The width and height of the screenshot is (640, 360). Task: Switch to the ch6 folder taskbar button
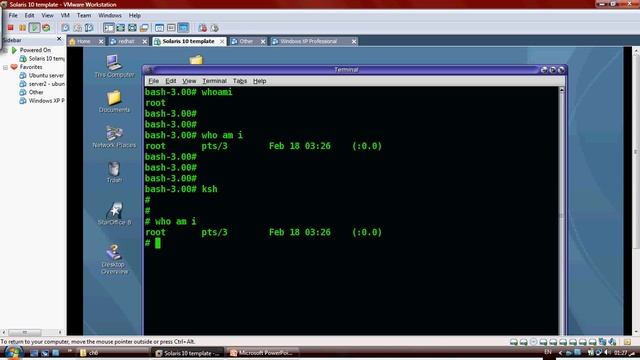click(x=113, y=353)
